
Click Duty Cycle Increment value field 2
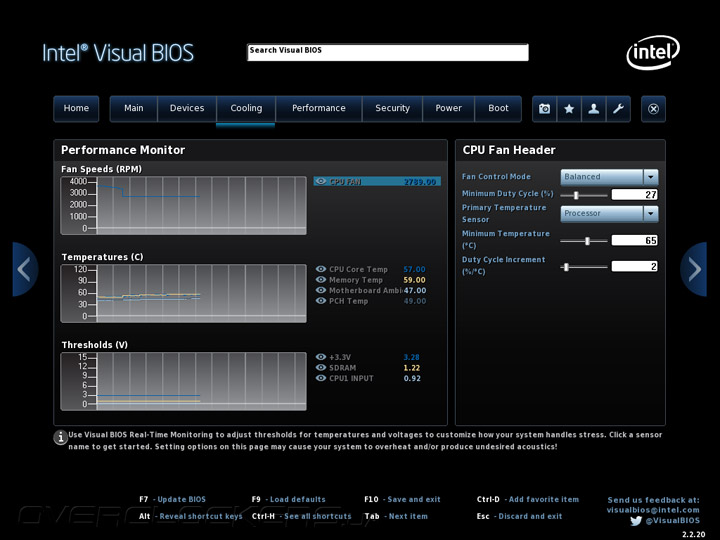click(635, 266)
